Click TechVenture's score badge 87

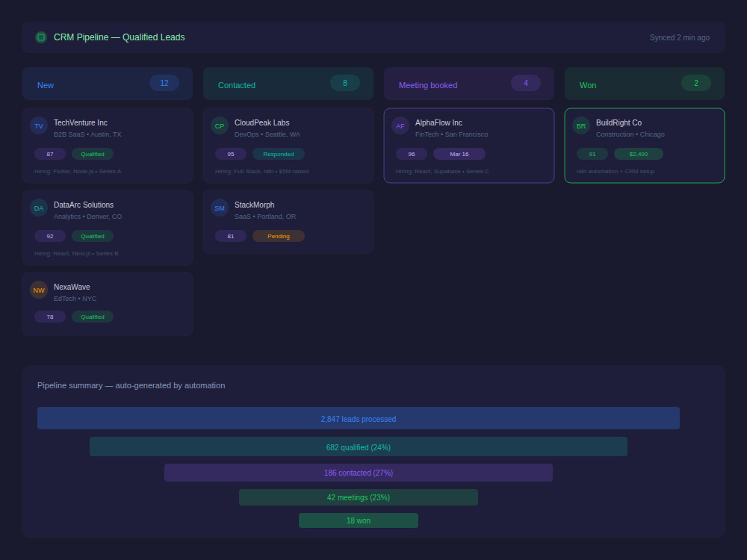(50, 154)
